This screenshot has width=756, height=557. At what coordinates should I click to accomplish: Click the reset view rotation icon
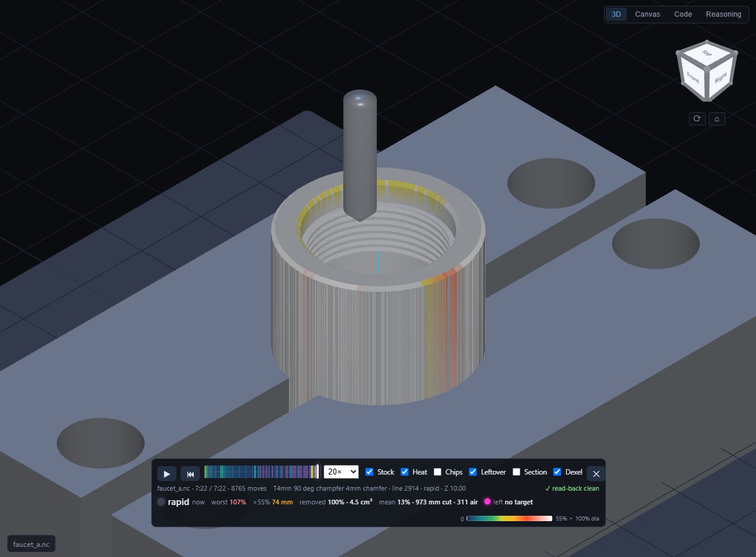click(697, 118)
